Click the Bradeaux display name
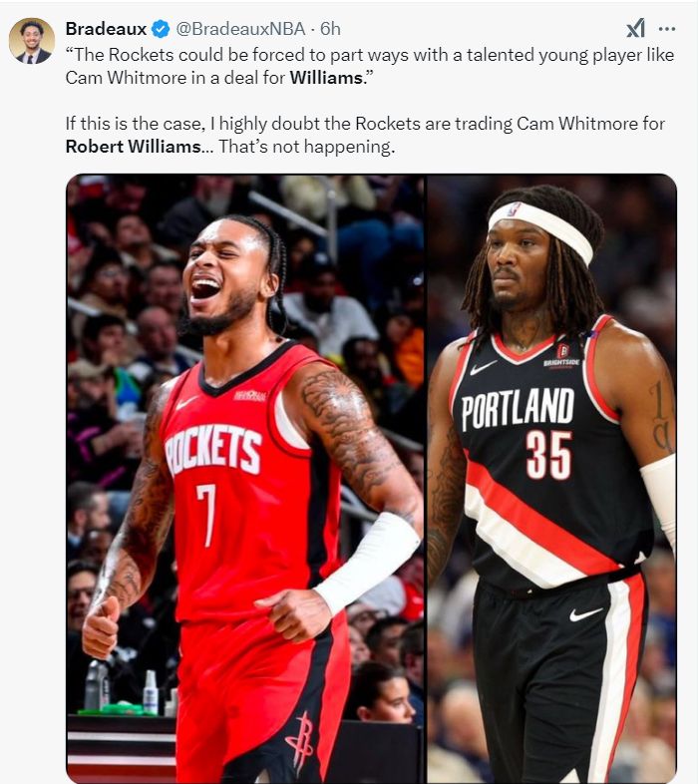 (x=106, y=29)
